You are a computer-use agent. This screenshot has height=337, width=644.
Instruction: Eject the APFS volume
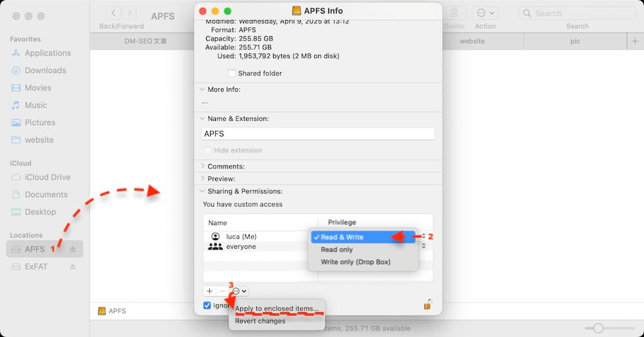pos(73,250)
